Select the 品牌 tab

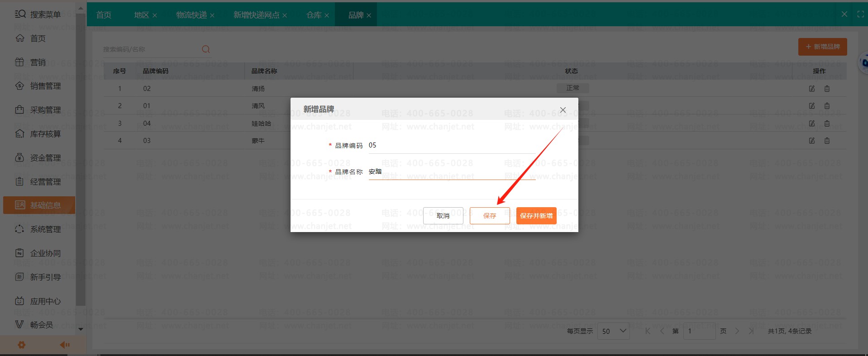(356, 15)
